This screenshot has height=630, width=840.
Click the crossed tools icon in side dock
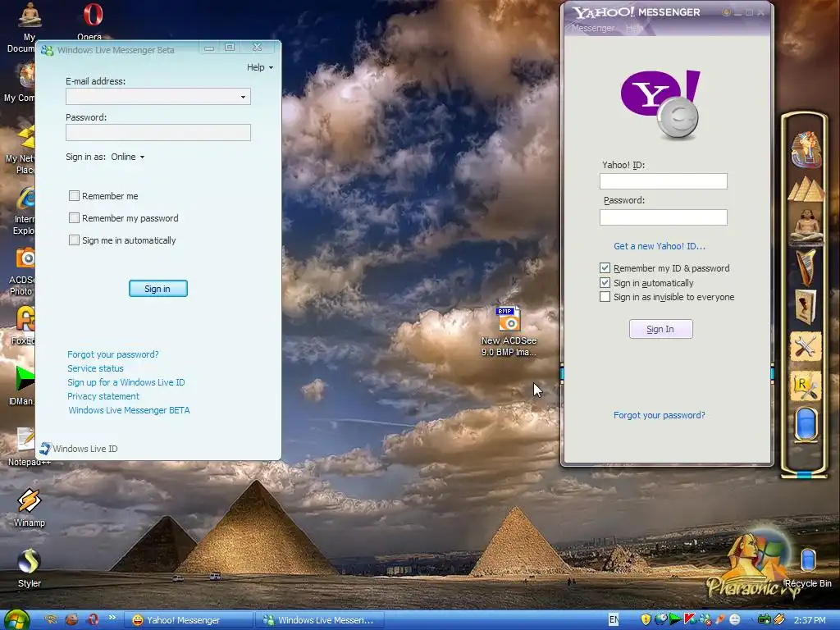coord(806,346)
